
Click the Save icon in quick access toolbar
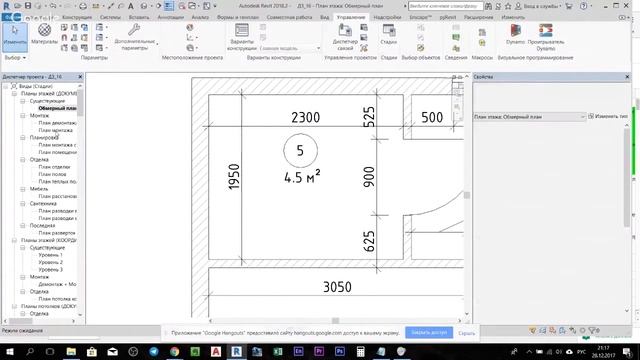pyautogui.click(x=28, y=6)
